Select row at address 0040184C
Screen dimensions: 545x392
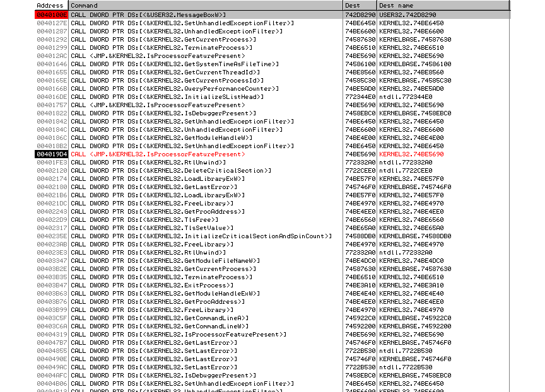point(272,129)
